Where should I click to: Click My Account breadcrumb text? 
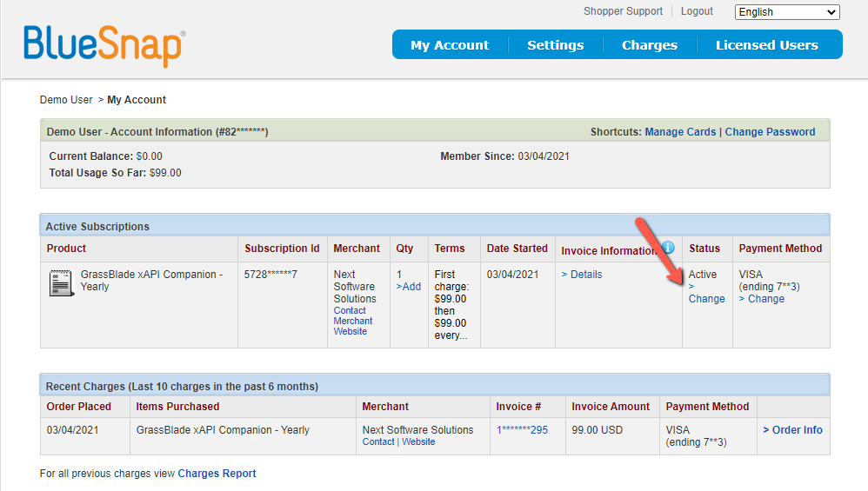[x=137, y=100]
